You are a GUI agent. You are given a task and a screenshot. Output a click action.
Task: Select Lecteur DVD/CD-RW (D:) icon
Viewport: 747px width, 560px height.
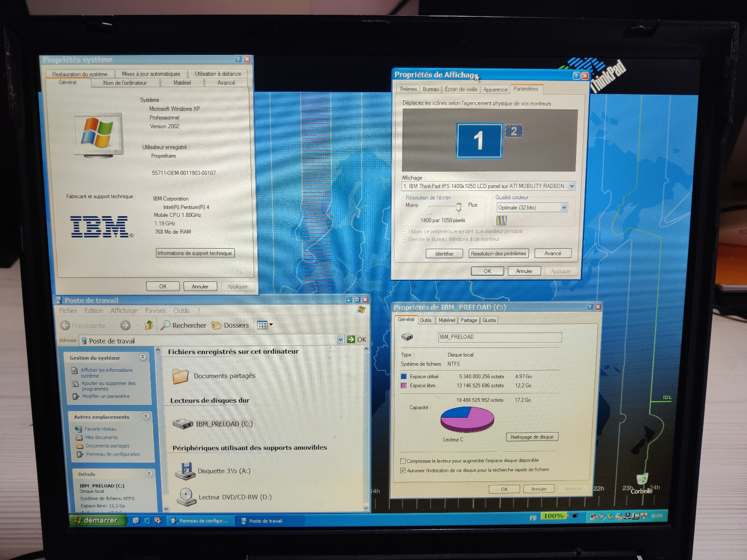pos(186,497)
